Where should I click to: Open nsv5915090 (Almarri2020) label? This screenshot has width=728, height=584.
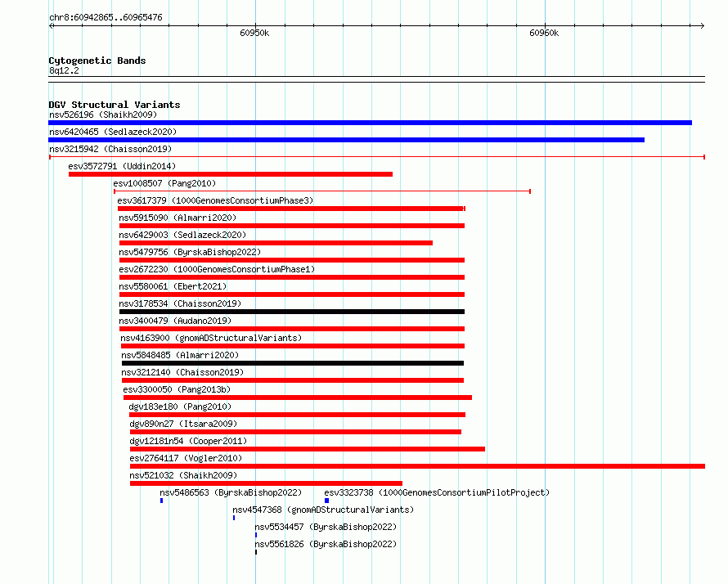(178, 218)
